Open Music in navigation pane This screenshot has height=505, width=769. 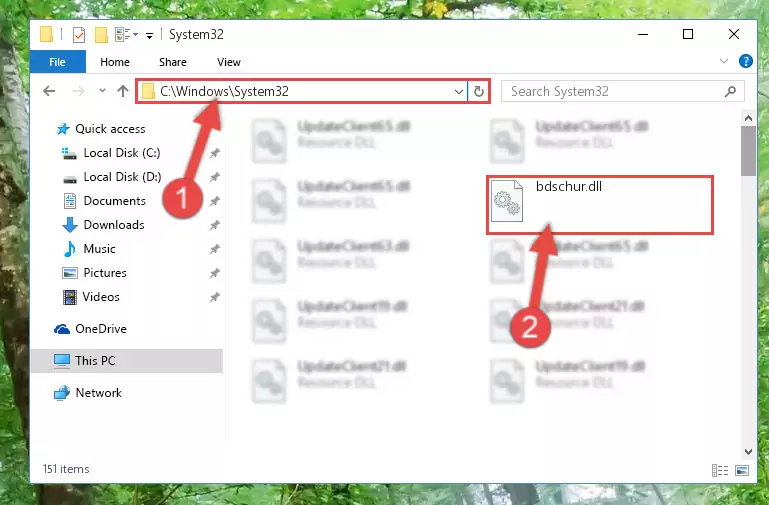coord(89,249)
